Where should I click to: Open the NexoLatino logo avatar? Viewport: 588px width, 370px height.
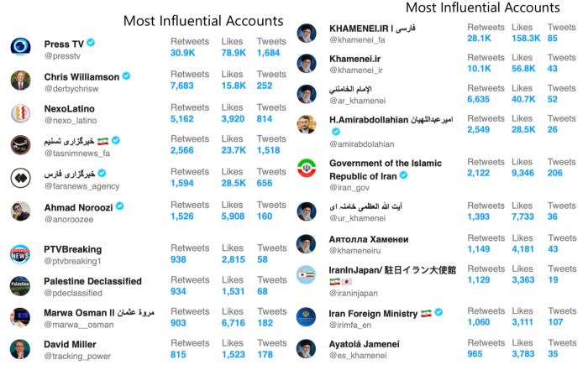pos(20,113)
